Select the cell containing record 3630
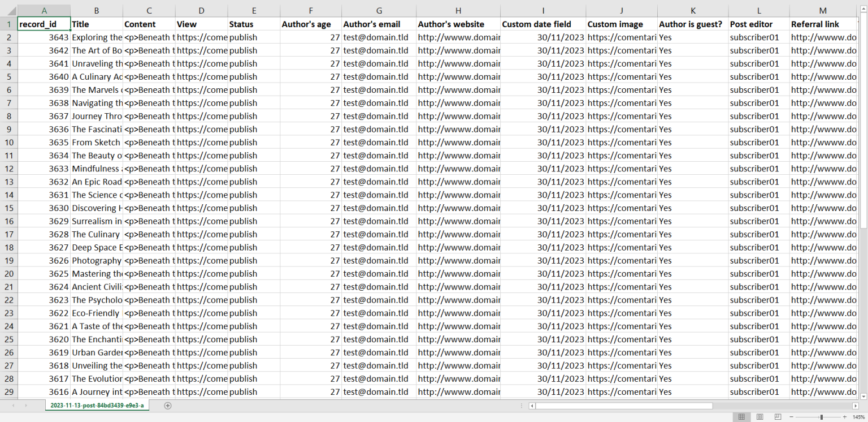The image size is (868, 422). click(44, 208)
